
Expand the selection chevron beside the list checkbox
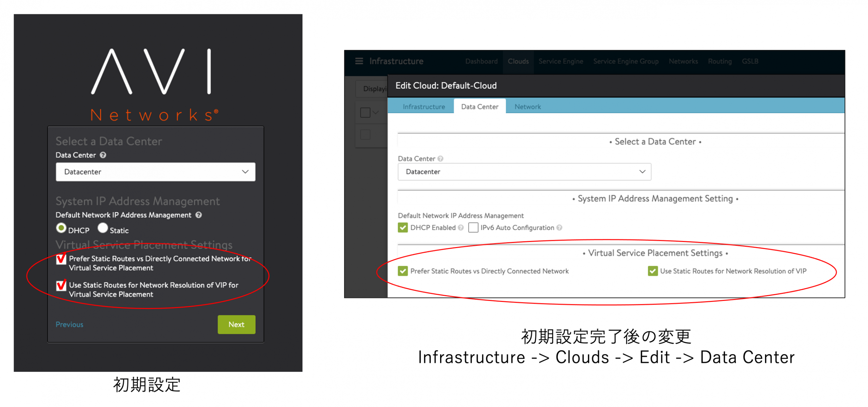click(376, 113)
